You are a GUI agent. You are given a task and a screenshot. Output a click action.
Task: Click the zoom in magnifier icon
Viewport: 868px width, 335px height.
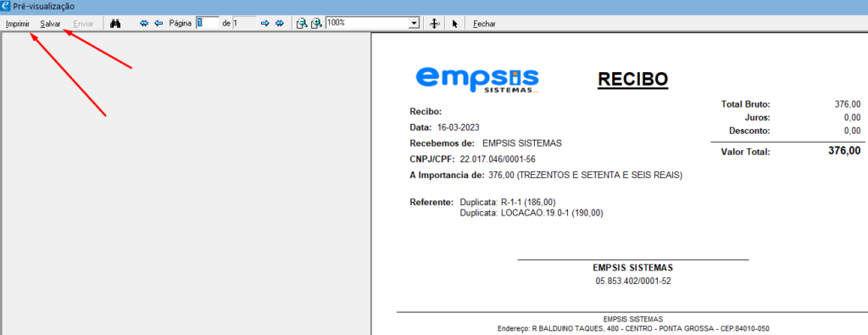click(x=316, y=23)
